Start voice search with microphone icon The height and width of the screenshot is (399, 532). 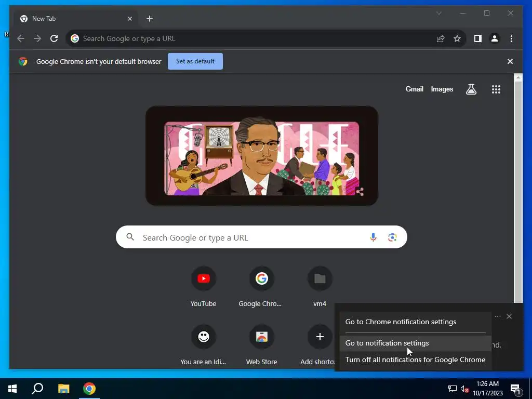373,237
